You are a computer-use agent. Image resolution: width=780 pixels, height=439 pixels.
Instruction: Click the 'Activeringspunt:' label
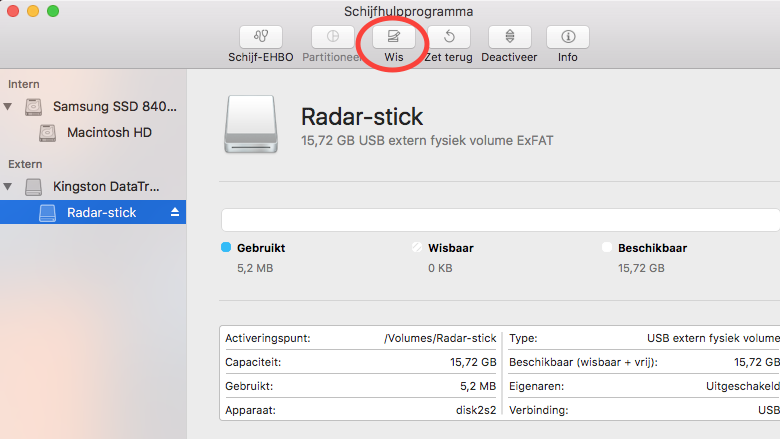pos(268,339)
